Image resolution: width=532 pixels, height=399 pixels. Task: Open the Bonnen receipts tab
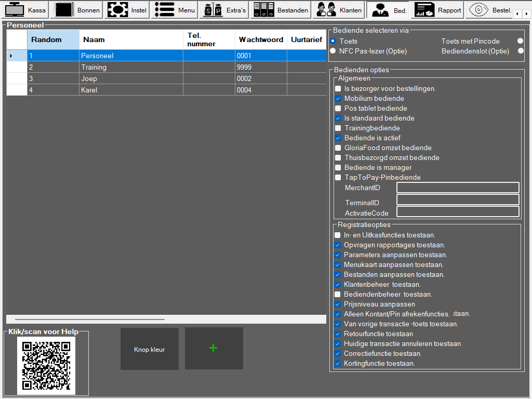point(77,10)
